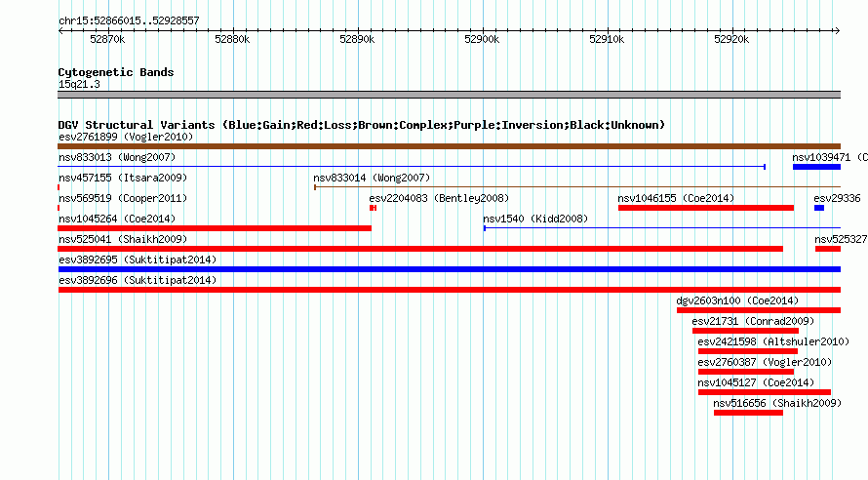Open the nsv457155 (Itsara2009) label
This screenshot has width=868, height=480.
(x=123, y=178)
